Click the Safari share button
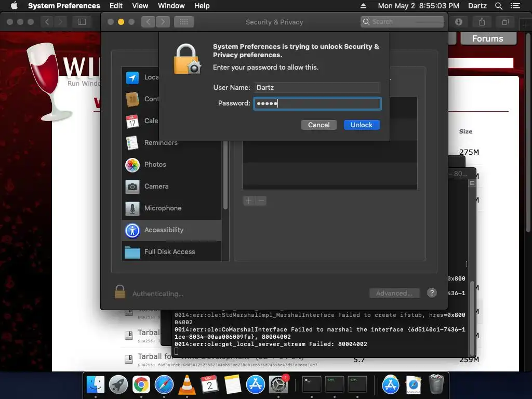Screen dimensions: 532x399 pos(482,22)
